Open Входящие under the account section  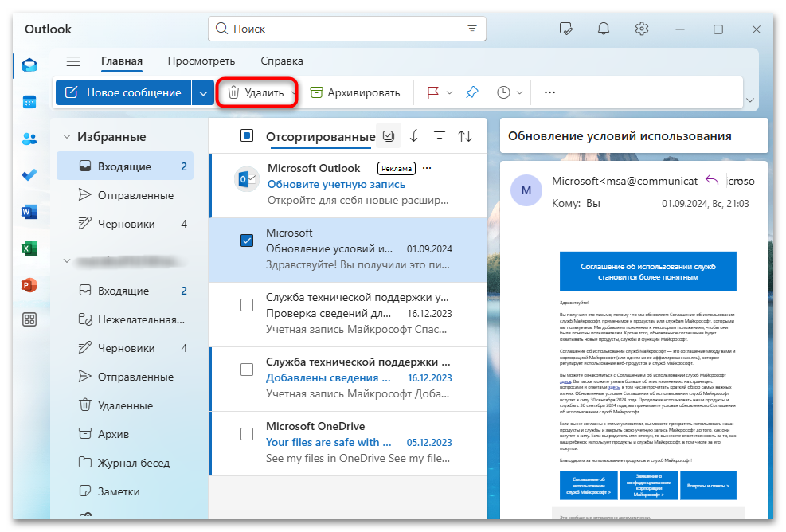pos(125,291)
